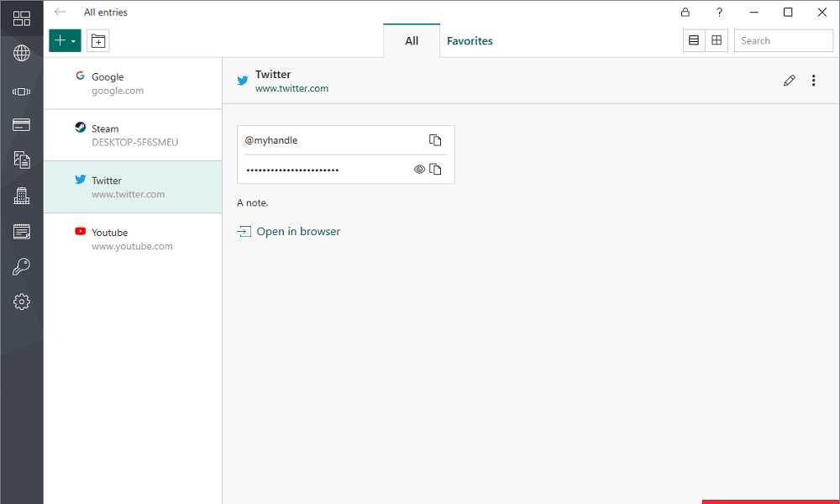The height and width of the screenshot is (504, 840).
Task: Open Help via the question mark
Action: coord(720,12)
